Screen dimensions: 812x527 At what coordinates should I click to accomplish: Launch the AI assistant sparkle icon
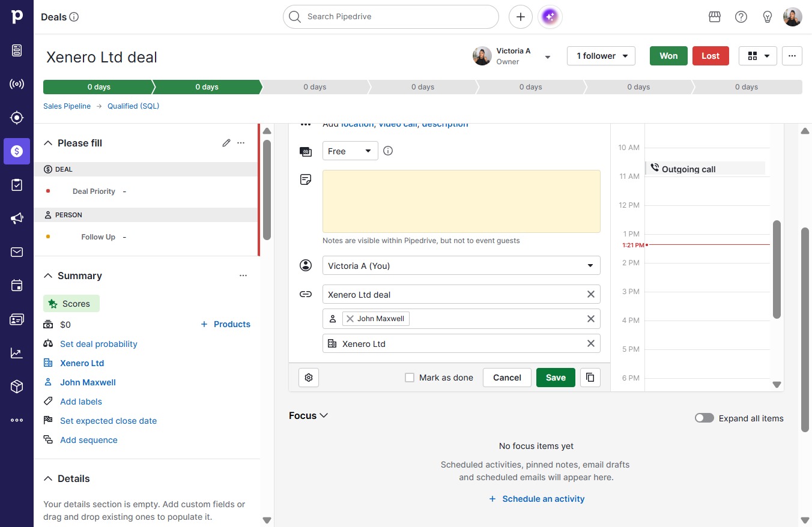[x=550, y=17]
